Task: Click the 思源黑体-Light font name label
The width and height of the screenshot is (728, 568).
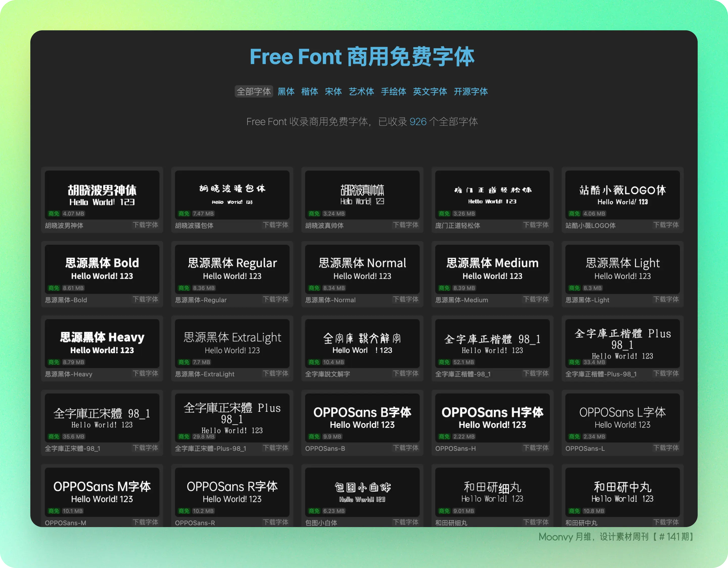Action: pos(587,300)
